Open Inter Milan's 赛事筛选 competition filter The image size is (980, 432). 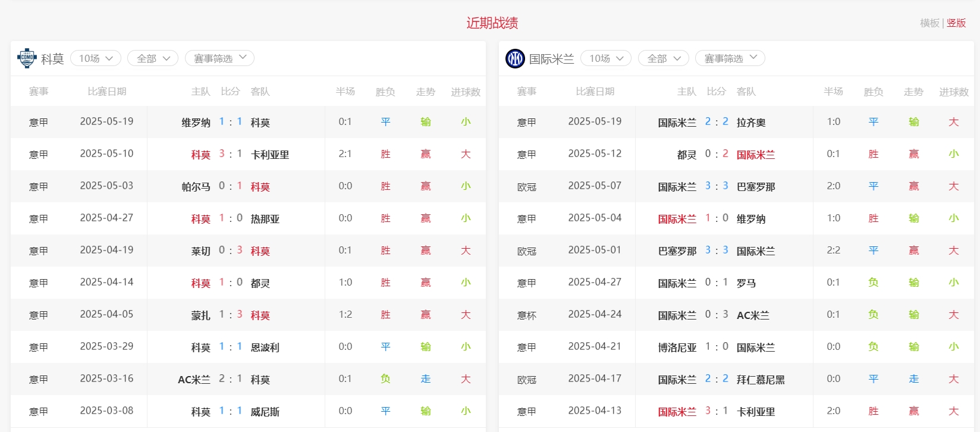[730, 58]
